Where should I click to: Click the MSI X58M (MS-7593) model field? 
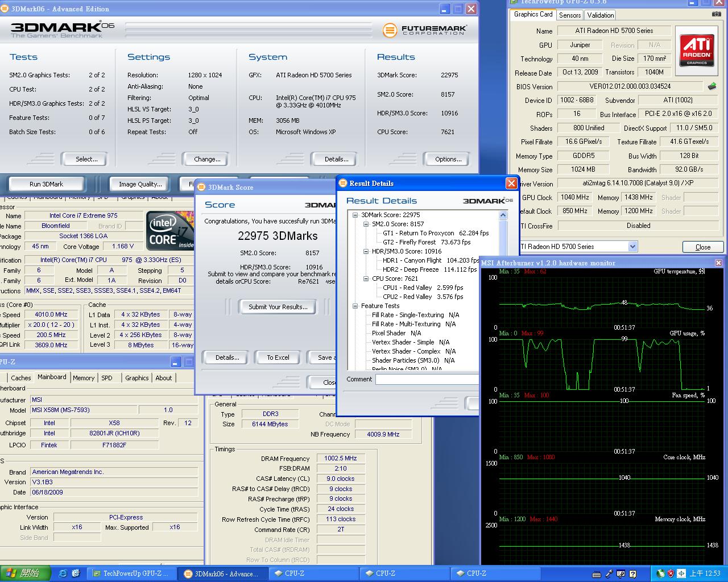click(x=82, y=410)
